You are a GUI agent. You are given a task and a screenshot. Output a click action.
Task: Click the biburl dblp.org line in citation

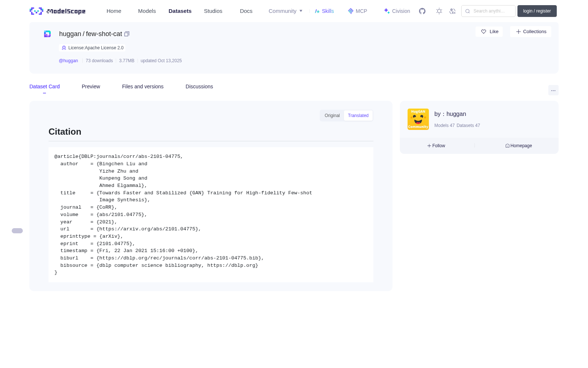tap(162, 258)
